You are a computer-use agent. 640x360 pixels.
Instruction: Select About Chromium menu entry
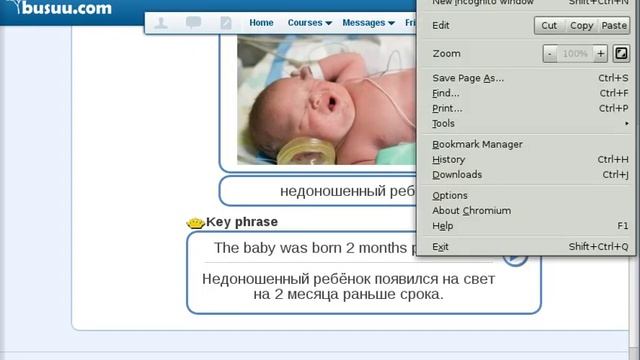coord(529,211)
